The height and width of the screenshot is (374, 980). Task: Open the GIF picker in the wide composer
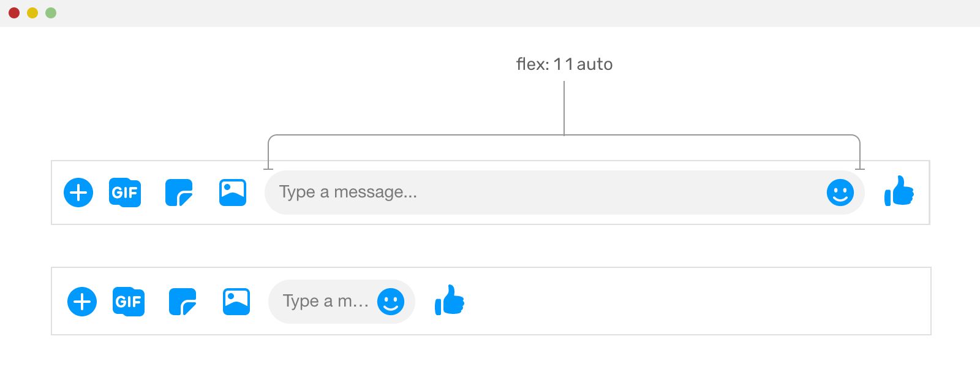[125, 193]
